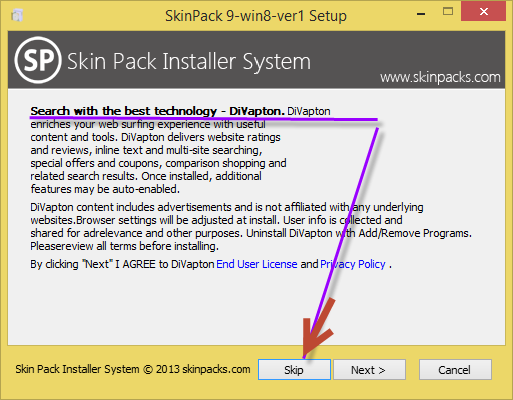Cancel the SkinPack setup
Viewport: 513px width, 400px height.
(455, 369)
